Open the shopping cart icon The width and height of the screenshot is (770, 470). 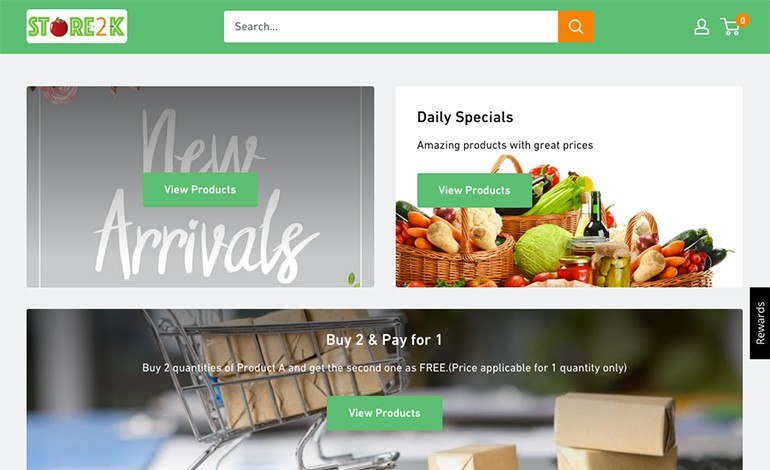[x=730, y=27]
